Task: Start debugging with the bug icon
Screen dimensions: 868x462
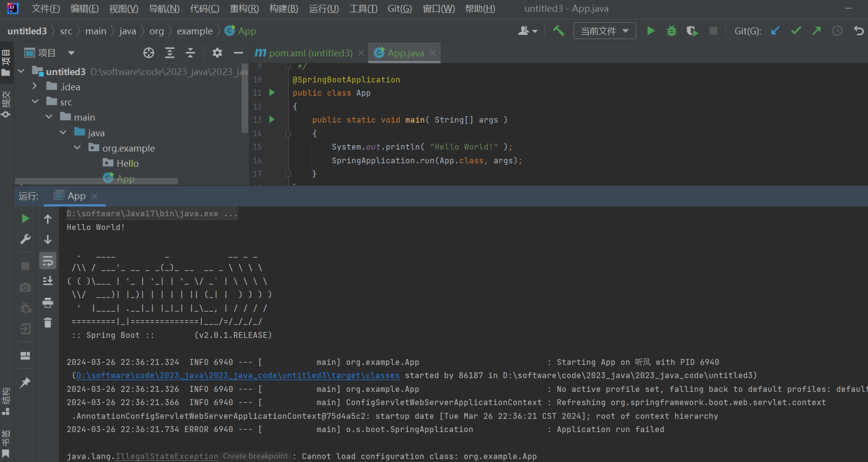Action: (x=671, y=31)
